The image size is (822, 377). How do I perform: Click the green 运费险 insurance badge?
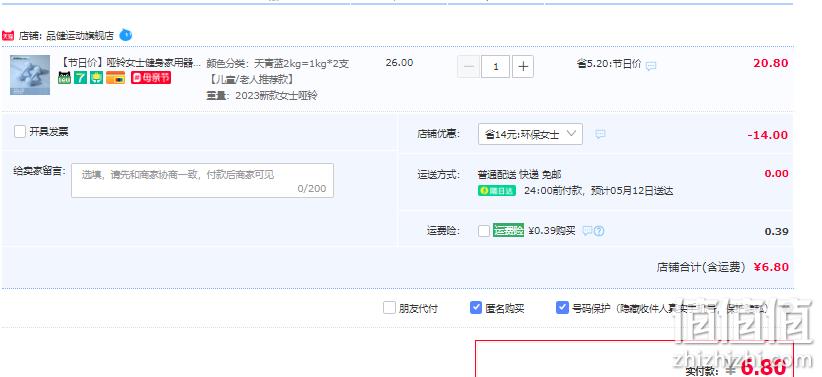(508, 230)
